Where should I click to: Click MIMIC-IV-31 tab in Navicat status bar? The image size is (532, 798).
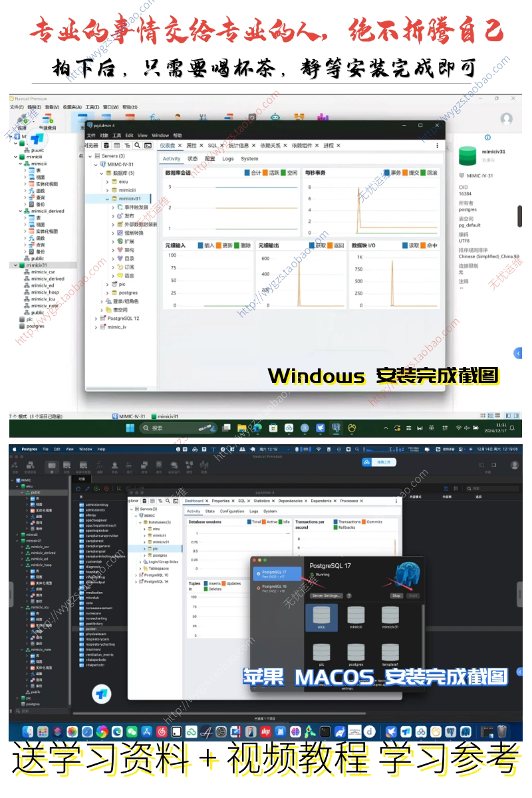[128, 416]
